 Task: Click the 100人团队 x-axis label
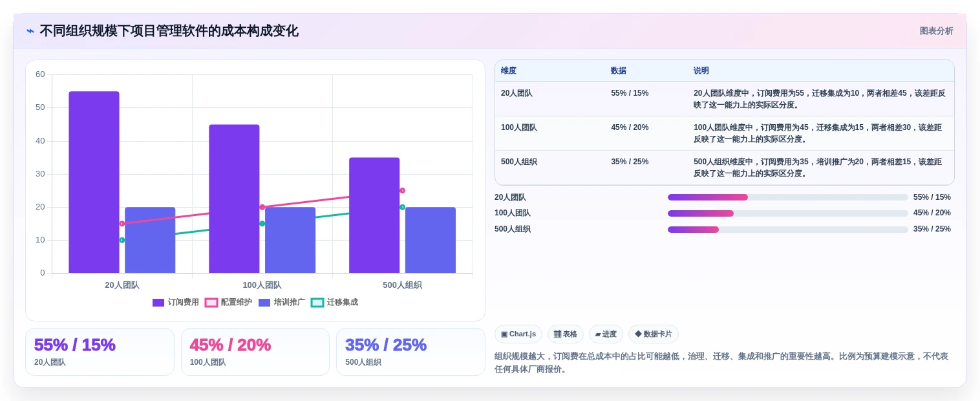coord(262,285)
